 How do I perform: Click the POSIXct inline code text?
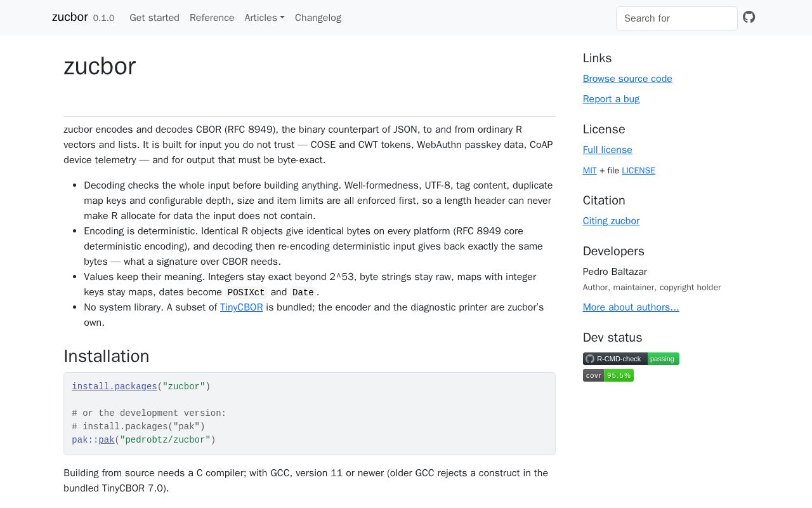click(x=246, y=293)
